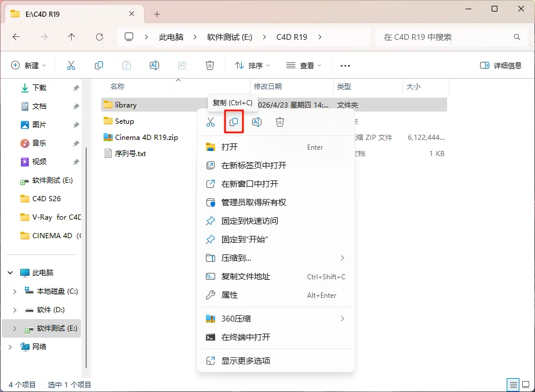
Task: Open 音乐 in quick access
Action: [x=39, y=143]
